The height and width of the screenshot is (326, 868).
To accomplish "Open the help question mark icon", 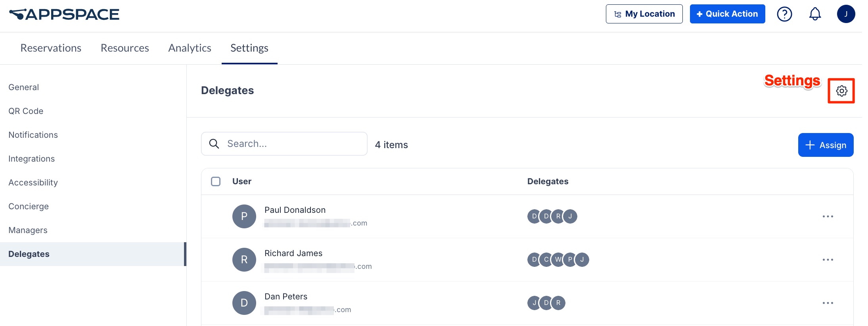I will coord(784,14).
